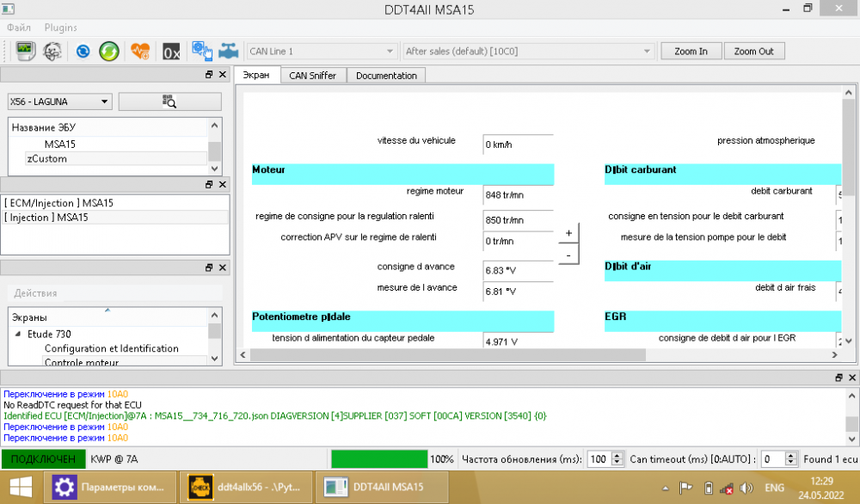Float the vehicle selection panel
The height and width of the screenshot is (504, 860).
click(209, 75)
